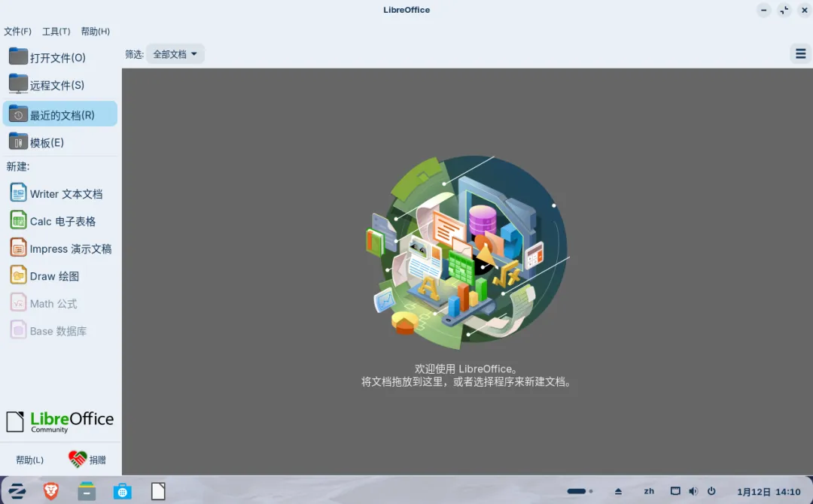813x504 pixels.
Task: Click the 打开文件(O) folder icon
Action: coord(18,56)
